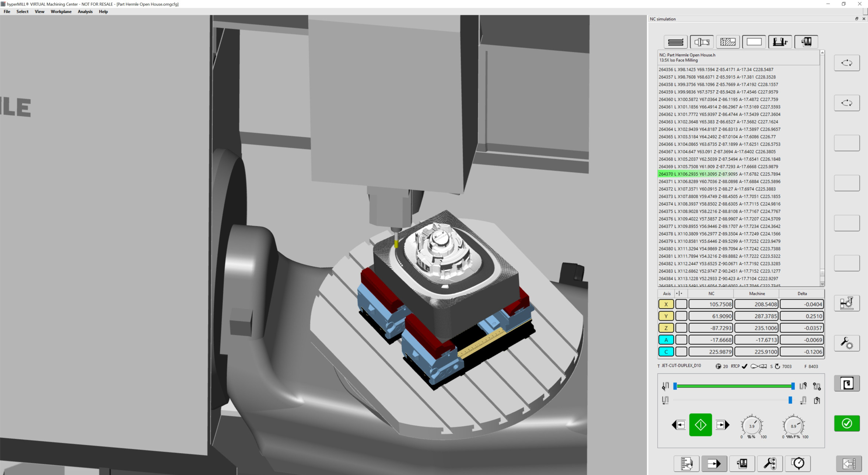This screenshot has width=868, height=475.
Task: Step backward one NC block
Action: (679, 425)
